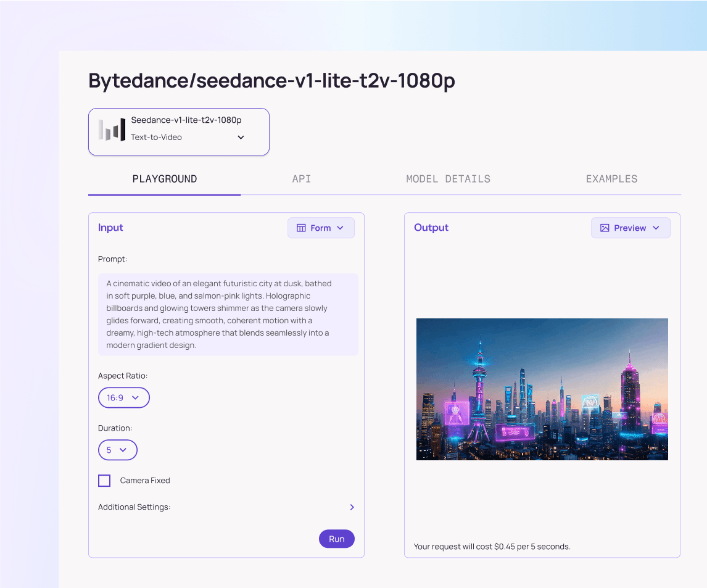Viewport: 707px width, 588px height.
Task: Open the Duration dropdown showing 5
Action: [x=117, y=450]
